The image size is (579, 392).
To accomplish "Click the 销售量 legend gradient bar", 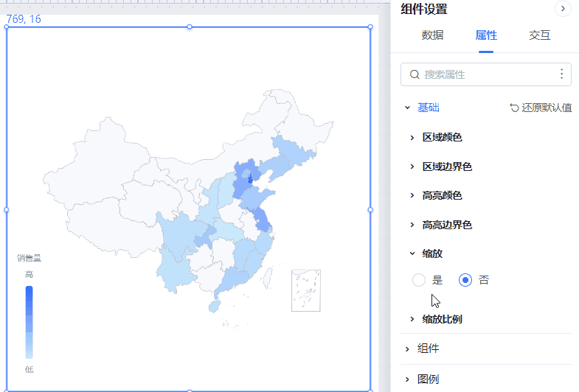I will (30, 322).
